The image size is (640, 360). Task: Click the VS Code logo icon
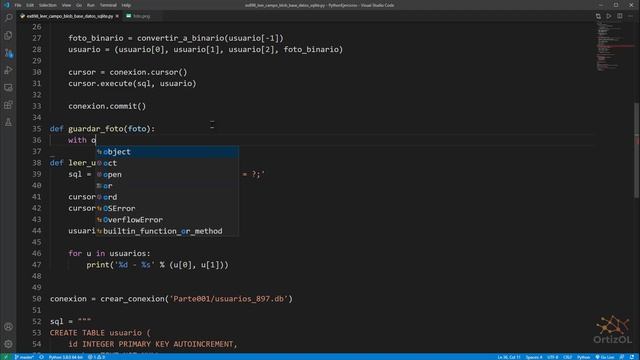[6, 5]
